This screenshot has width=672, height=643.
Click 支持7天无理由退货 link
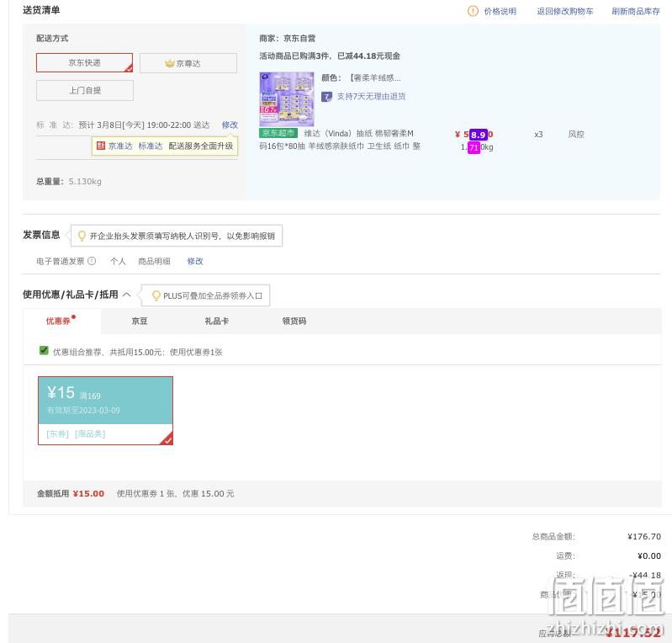371,97
